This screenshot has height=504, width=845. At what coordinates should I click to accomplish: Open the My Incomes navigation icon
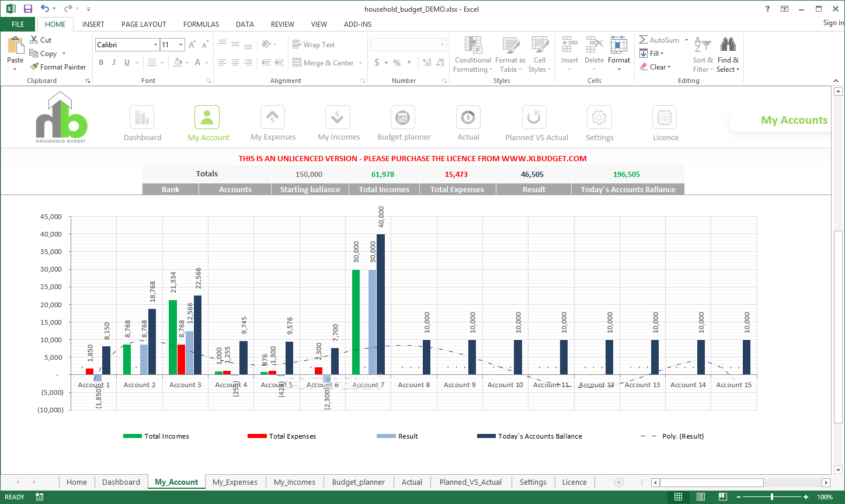click(338, 117)
